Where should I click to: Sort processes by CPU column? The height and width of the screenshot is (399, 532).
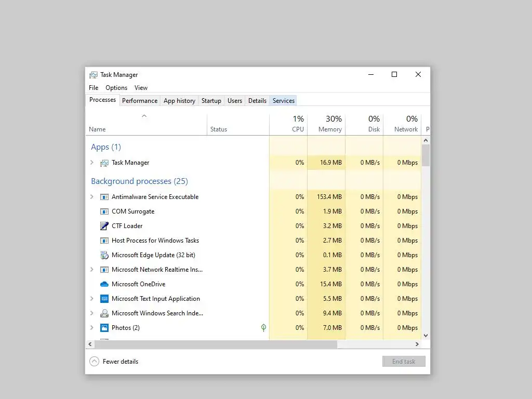point(288,125)
